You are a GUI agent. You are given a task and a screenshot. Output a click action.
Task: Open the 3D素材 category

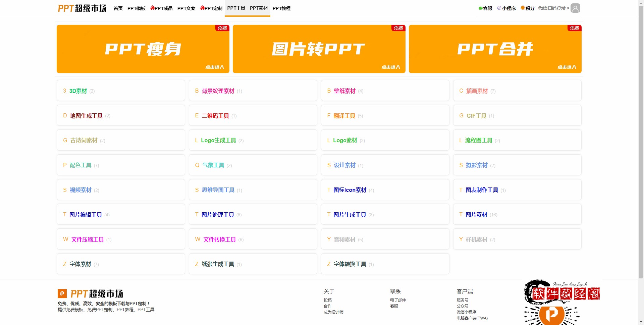[x=78, y=91]
